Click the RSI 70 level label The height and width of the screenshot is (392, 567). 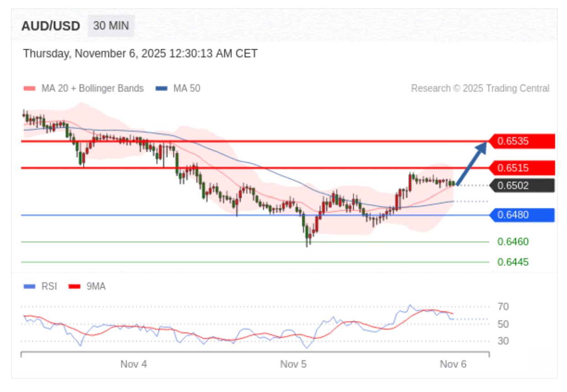(x=503, y=307)
